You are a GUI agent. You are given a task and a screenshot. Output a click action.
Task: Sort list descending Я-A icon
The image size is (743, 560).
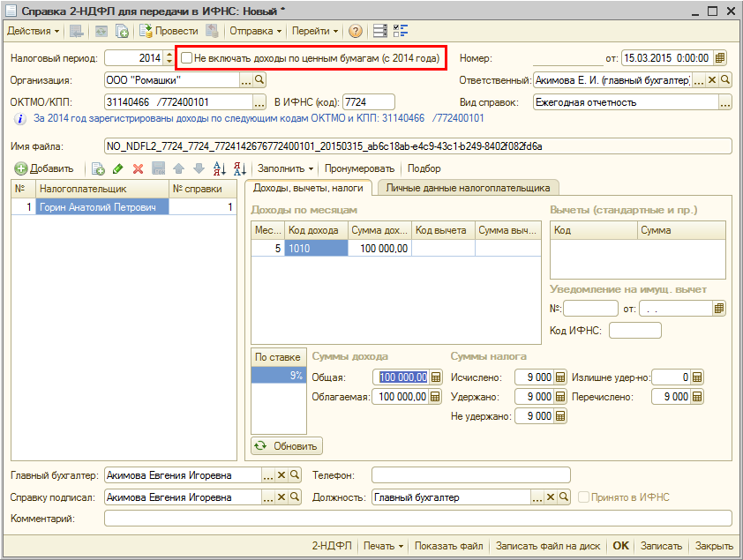tap(240, 169)
